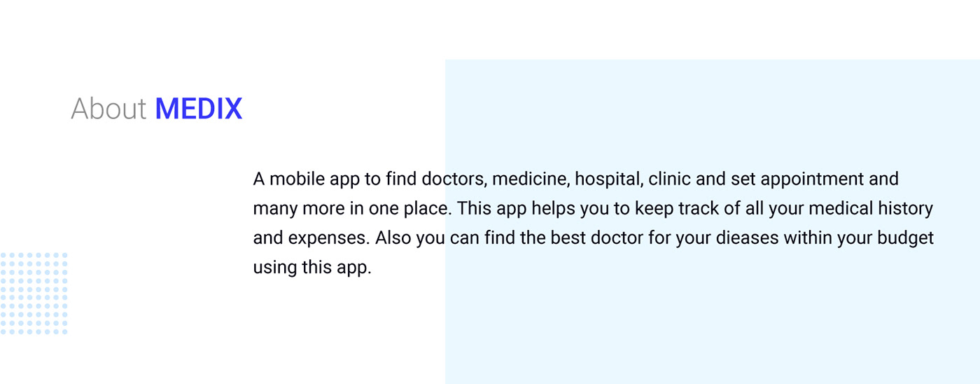Select the word 'appointment' in the paragraph
This screenshot has height=384, width=980.
coord(811,179)
